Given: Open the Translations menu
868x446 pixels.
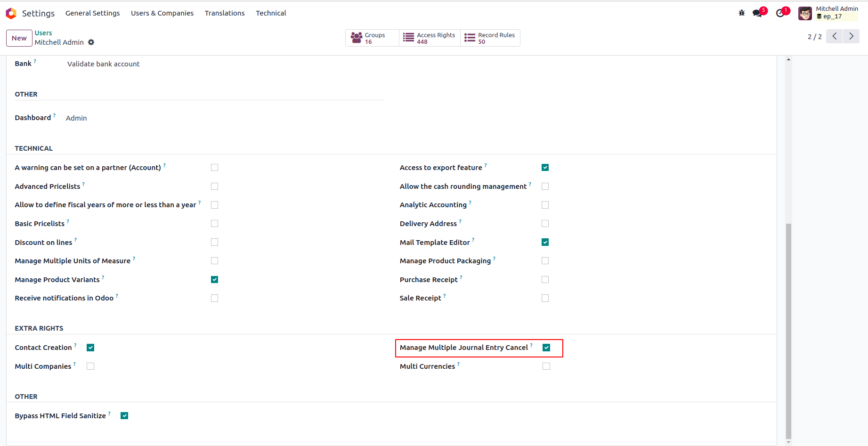Looking at the screenshot, I should click(225, 13).
